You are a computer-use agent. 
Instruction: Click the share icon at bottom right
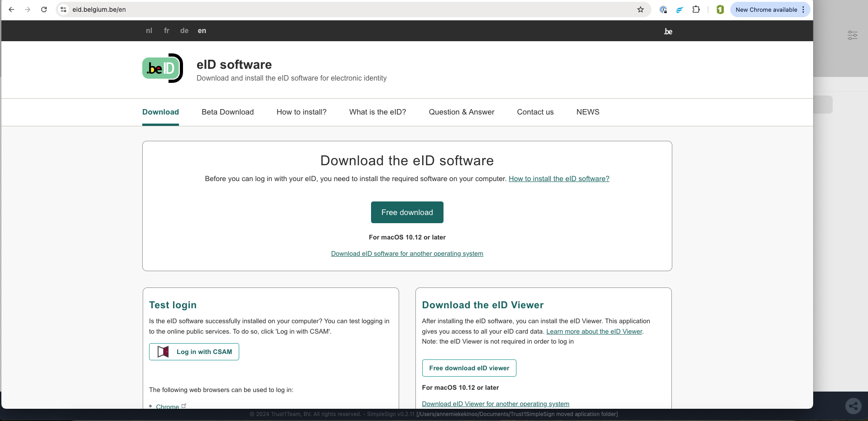point(853,406)
